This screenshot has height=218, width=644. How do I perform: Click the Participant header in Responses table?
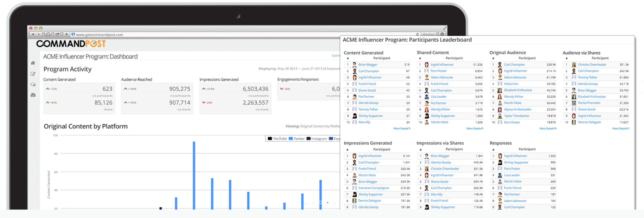[x=527, y=149]
